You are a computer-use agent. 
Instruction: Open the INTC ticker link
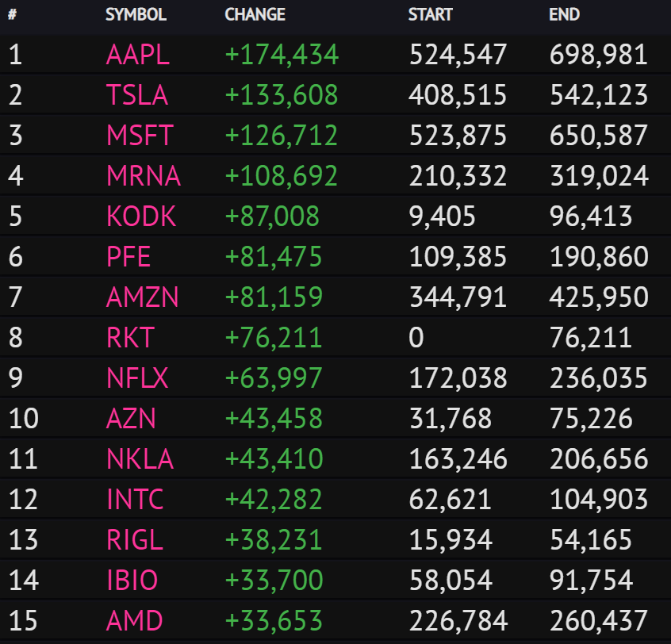(x=135, y=500)
